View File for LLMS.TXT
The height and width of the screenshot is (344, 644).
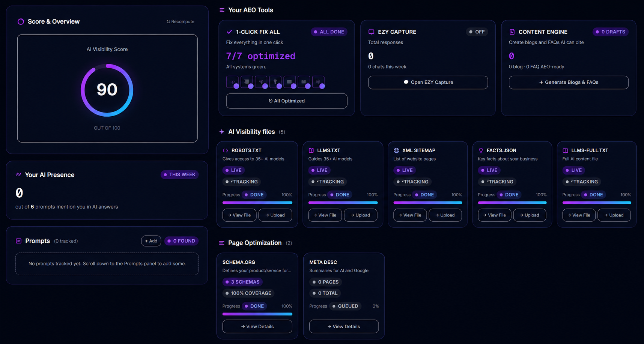[x=325, y=215]
